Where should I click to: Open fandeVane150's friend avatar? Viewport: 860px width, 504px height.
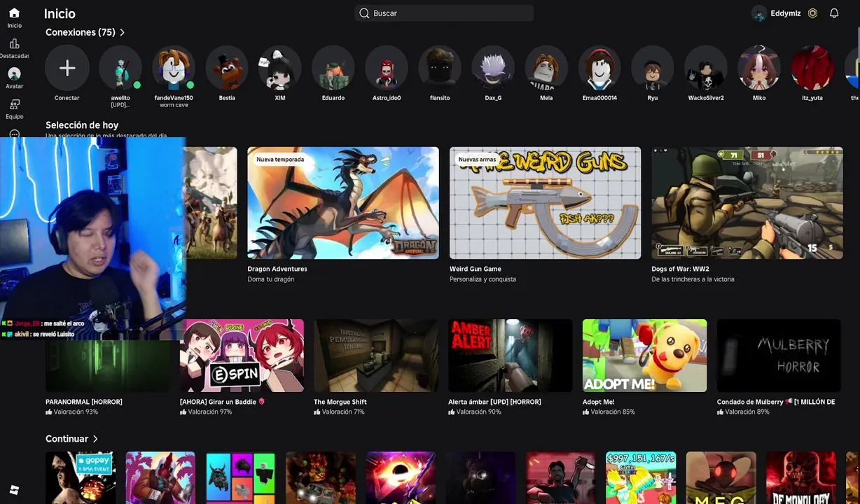174,68
